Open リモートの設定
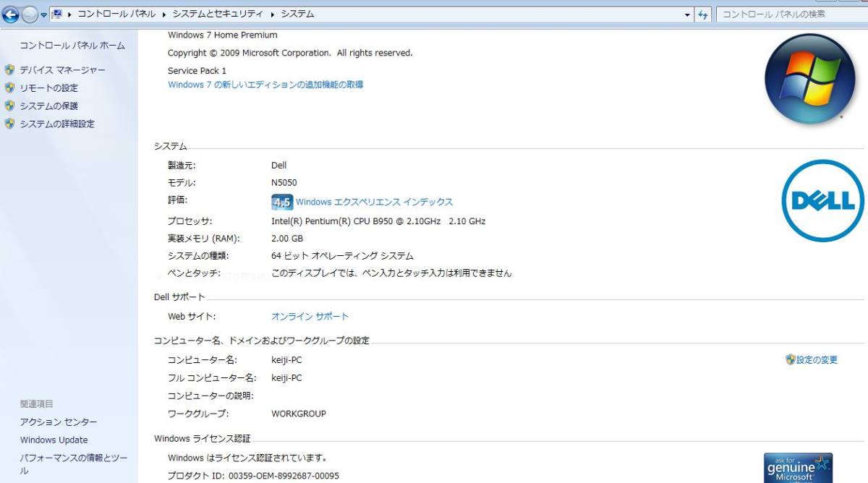 (x=48, y=88)
